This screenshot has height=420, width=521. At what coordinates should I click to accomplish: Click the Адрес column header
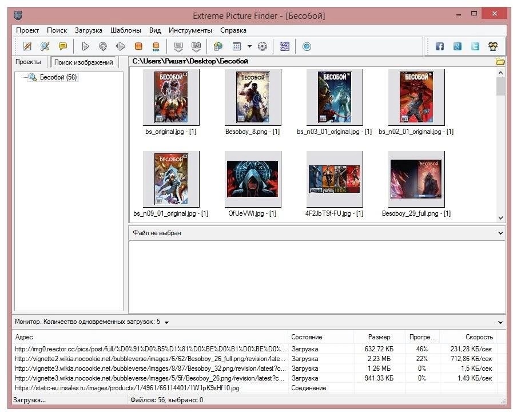click(150, 337)
